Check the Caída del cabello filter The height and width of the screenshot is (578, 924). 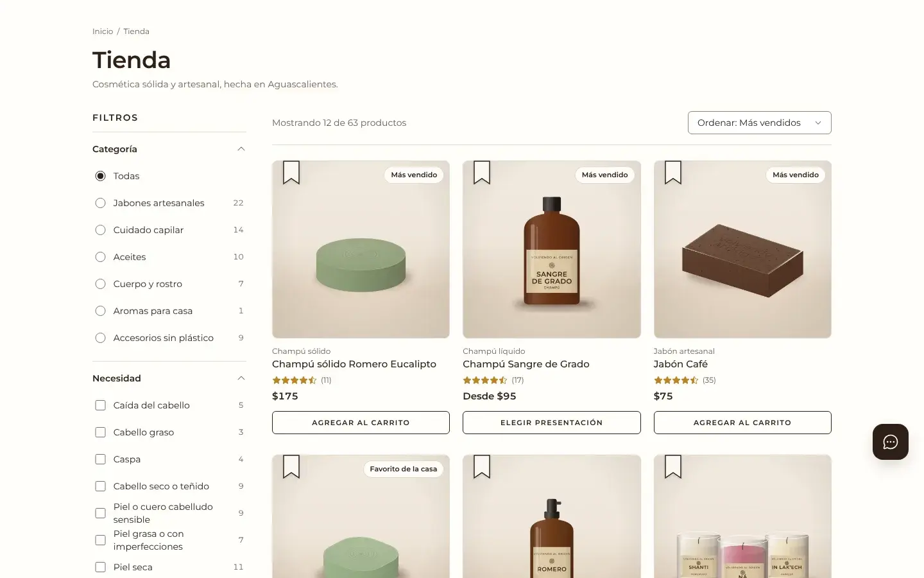click(x=100, y=405)
